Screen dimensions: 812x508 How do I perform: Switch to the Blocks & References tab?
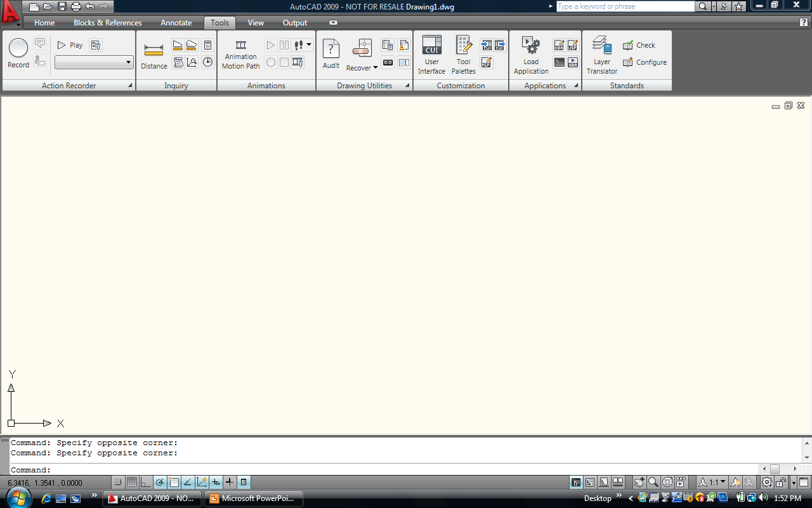(108, 23)
